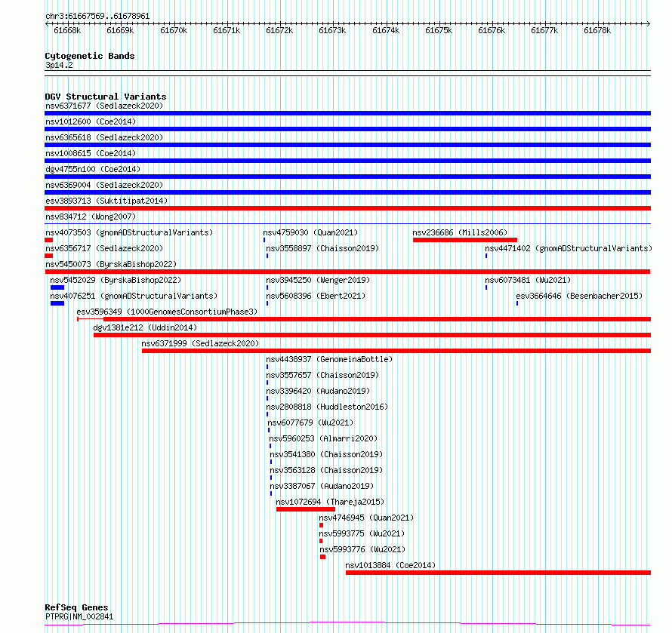Image resolution: width=672 pixels, height=633 pixels.
Task: Click nsv5450073 (ByrskaBishop2022) label
Action: click(111, 264)
